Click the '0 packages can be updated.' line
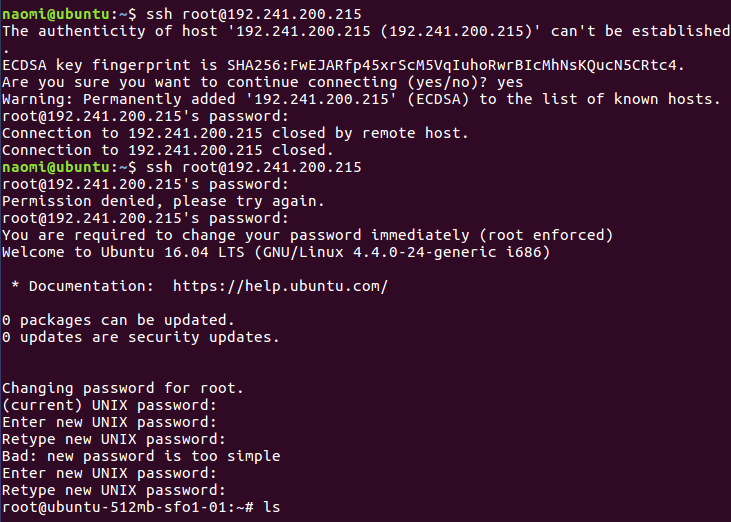Image resolution: width=731 pixels, height=522 pixels. click(118, 320)
